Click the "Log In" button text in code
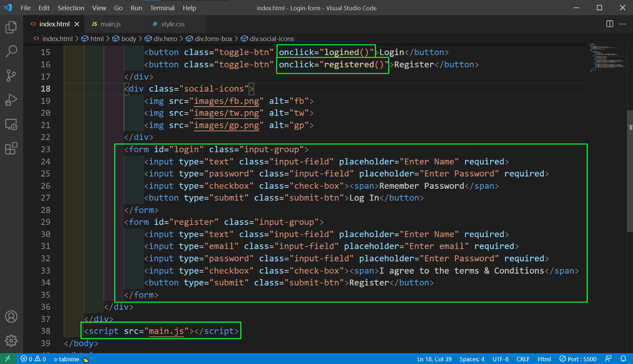This screenshot has height=364, width=633. (x=364, y=198)
